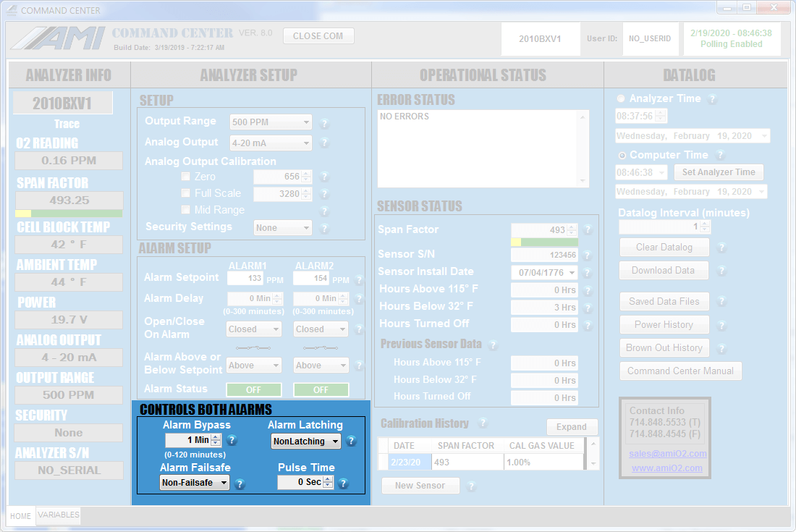Click the CLOSE COM button
Viewport: 796px width, 532px height.
pos(318,36)
